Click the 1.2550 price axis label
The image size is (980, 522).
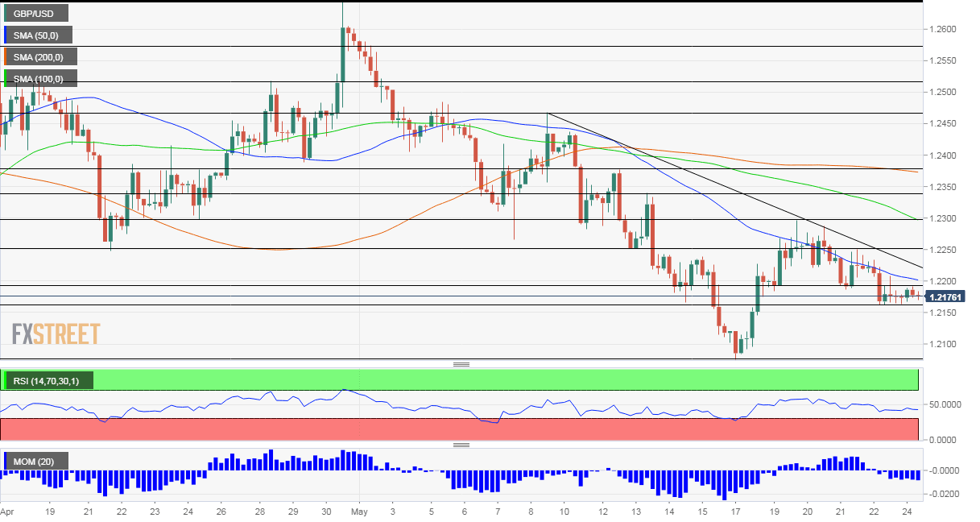pos(945,60)
